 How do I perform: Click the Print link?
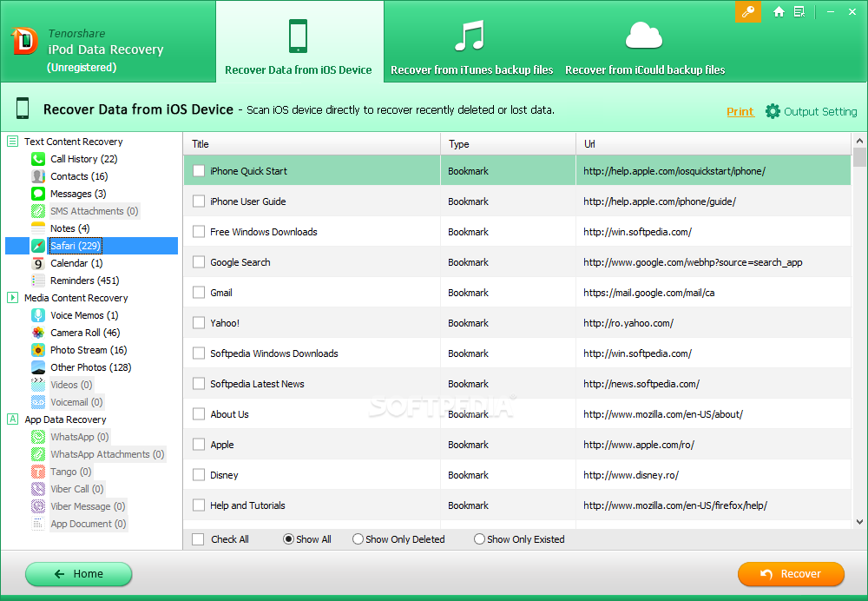coord(740,111)
